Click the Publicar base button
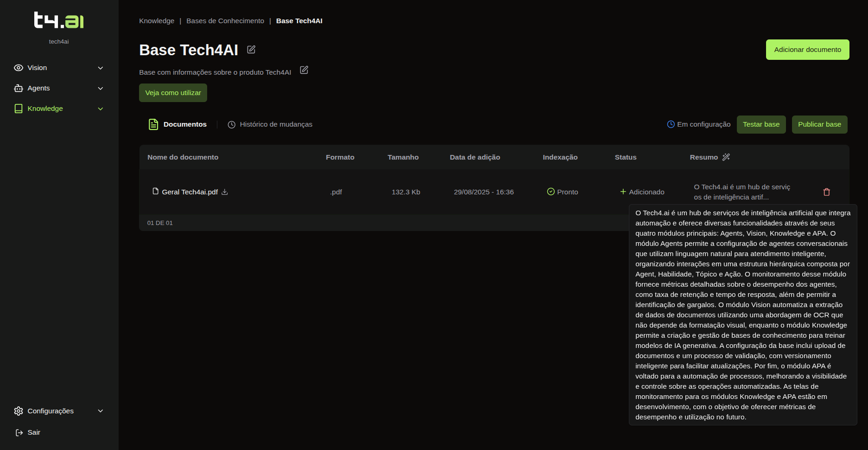The width and height of the screenshot is (868, 450). tap(819, 124)
